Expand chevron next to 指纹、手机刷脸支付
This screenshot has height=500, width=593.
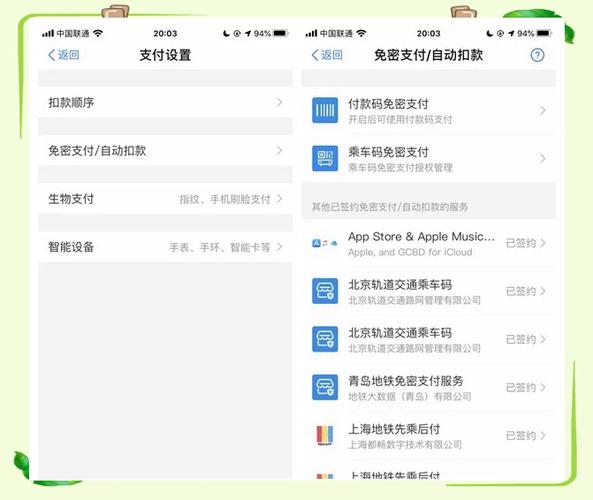pyautogui.click(x=279, y=199)
